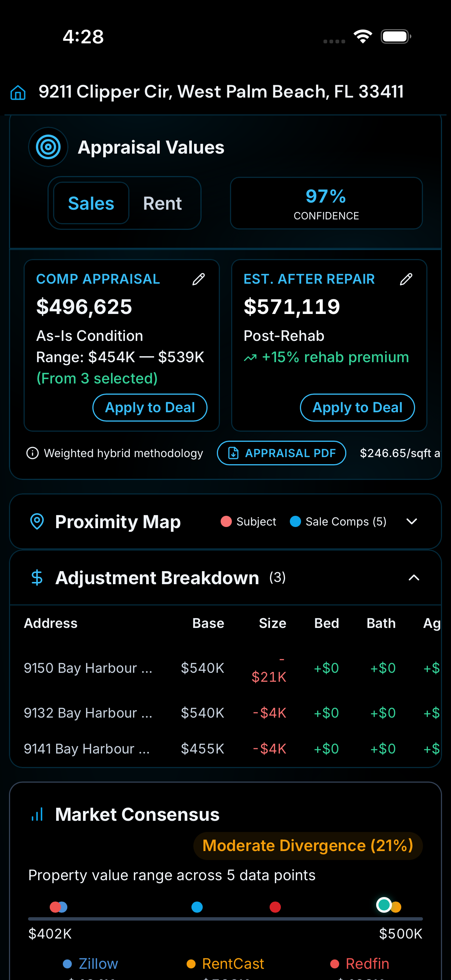Tap the Bed column header
451x980 pixels.
326,623
